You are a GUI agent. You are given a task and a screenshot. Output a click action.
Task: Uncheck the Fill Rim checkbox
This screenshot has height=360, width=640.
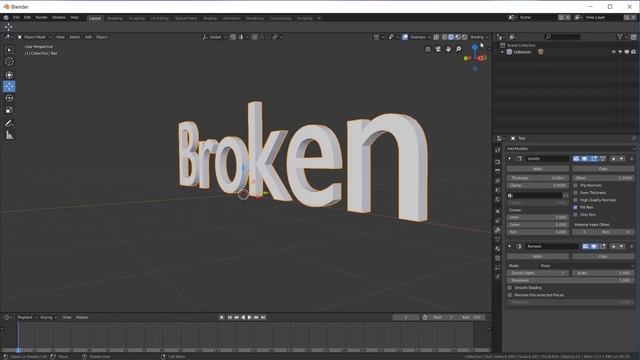click(576, 207)
